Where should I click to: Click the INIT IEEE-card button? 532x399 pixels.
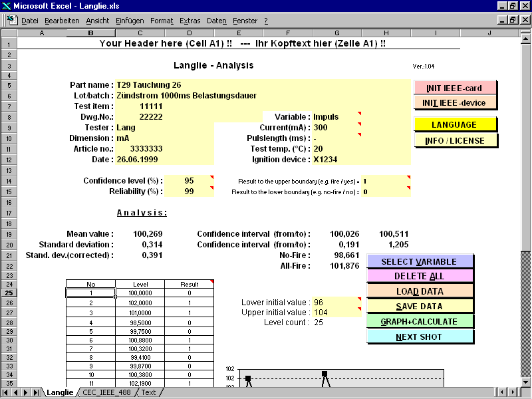tap(455, 88)
